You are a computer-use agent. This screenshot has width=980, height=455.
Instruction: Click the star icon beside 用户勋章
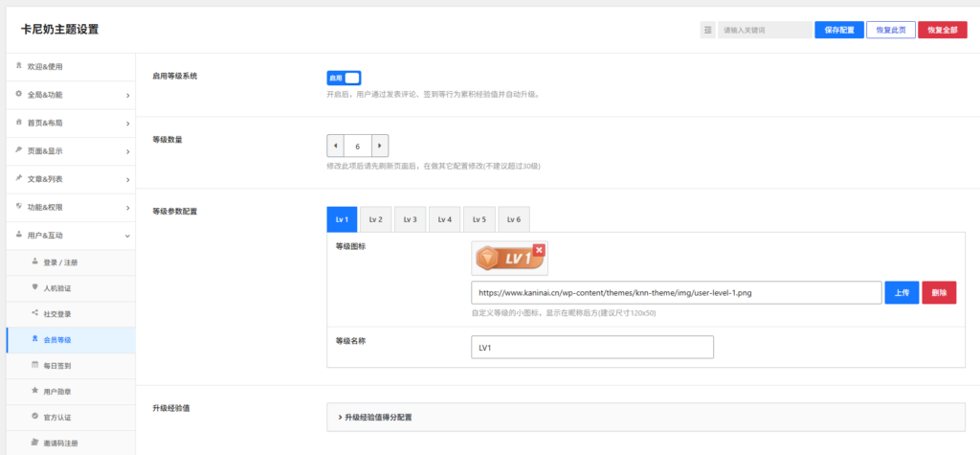pos(34,391)
